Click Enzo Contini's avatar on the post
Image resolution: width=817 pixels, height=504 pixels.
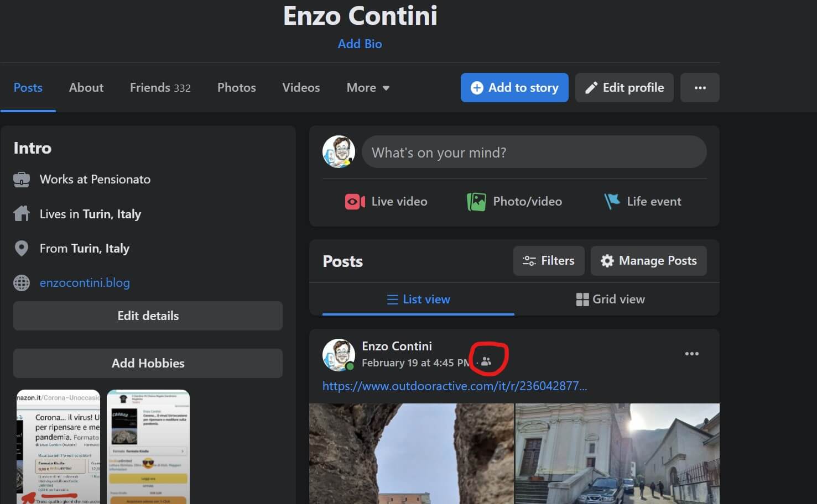339,354
